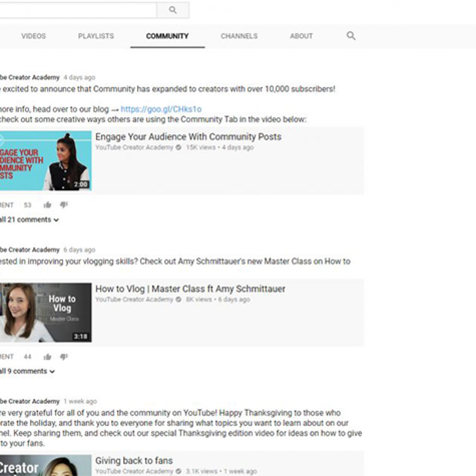This screenshot has width=476, height=476.
Task: Click '15K views • 4 days ago' text
Action: [220, 147]
